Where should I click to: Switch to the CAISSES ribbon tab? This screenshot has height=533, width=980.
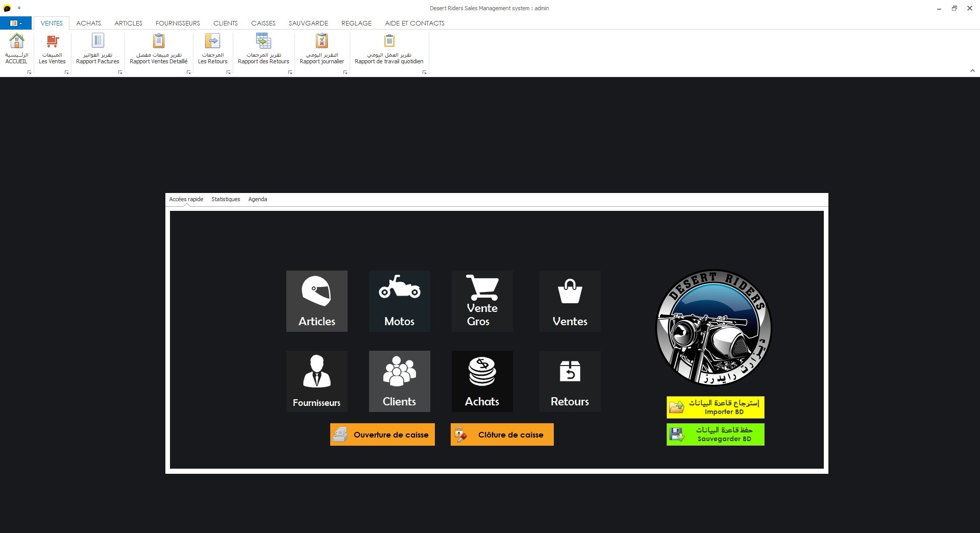point(263,23)
